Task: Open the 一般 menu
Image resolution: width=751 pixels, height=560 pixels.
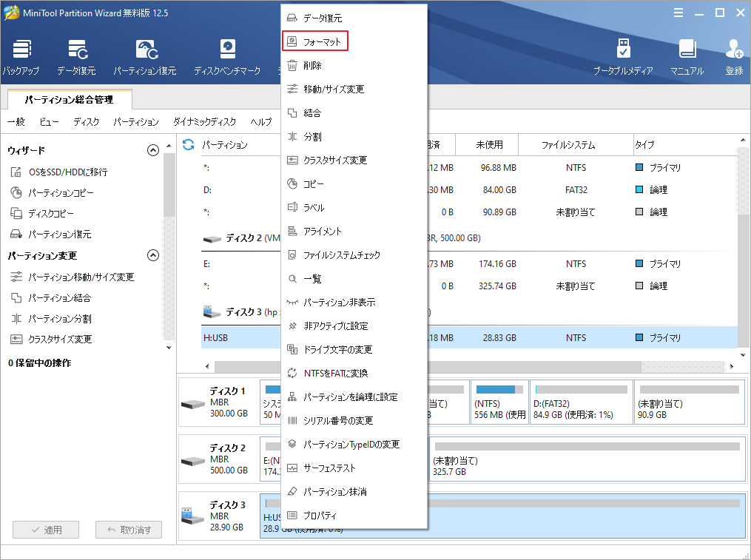Action: point(16,121)
